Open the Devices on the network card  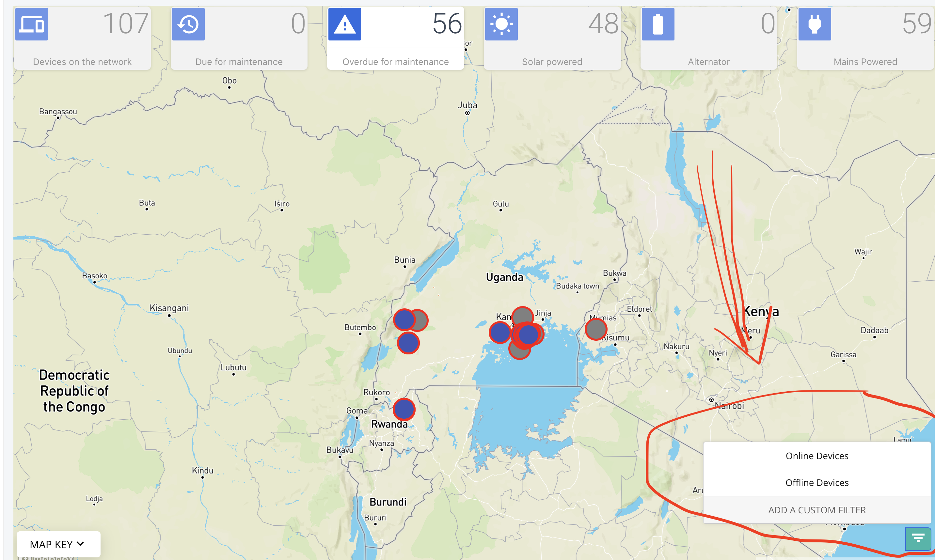pos(82,38)
